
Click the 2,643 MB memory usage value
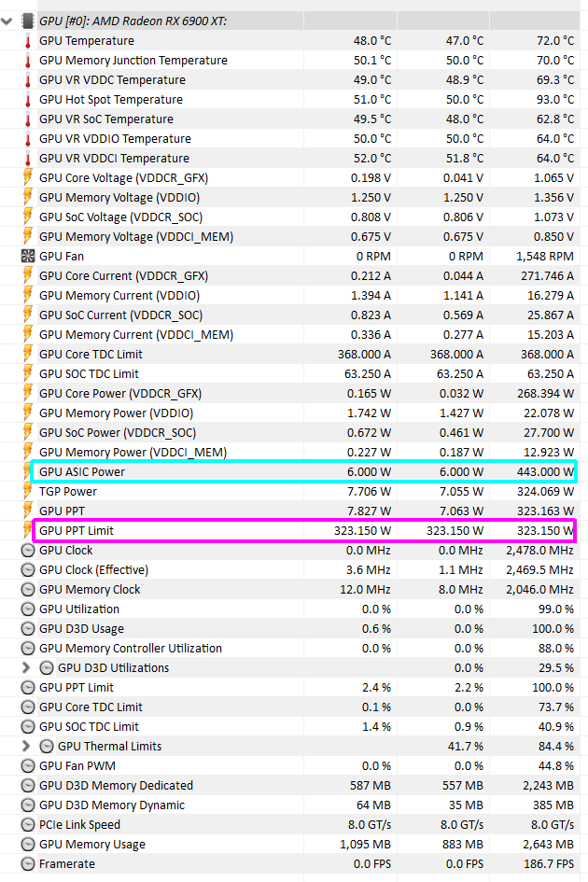click(x=548, y=845)
